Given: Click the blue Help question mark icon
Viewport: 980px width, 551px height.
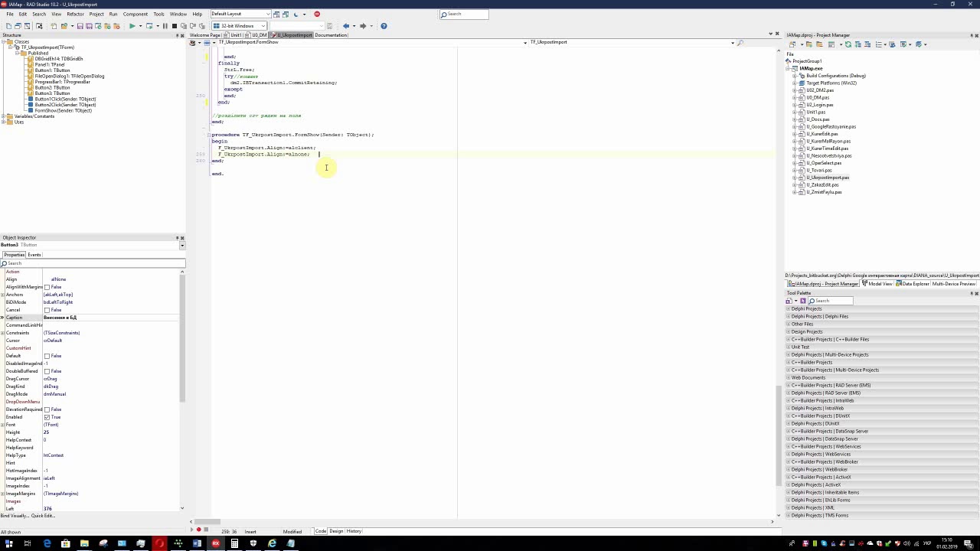Looking at the screenshot, I should click(384, 26).
